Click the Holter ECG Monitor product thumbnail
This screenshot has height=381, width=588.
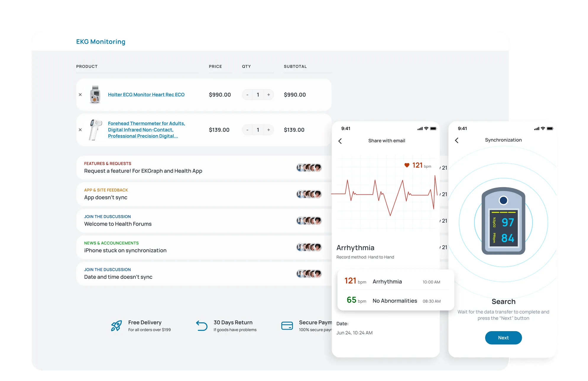tap(95, 95)
